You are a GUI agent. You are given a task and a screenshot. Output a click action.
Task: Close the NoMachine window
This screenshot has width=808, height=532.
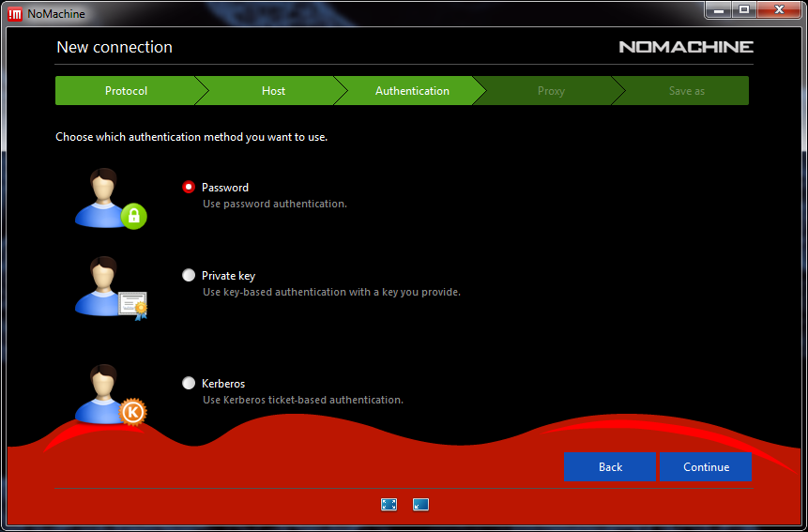click(x=779, y=9)
